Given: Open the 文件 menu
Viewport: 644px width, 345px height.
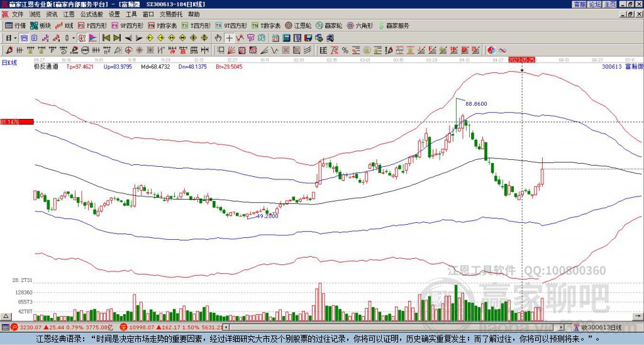Looking at the screenshot, I should pyautogui.click(x=17, y=14).
